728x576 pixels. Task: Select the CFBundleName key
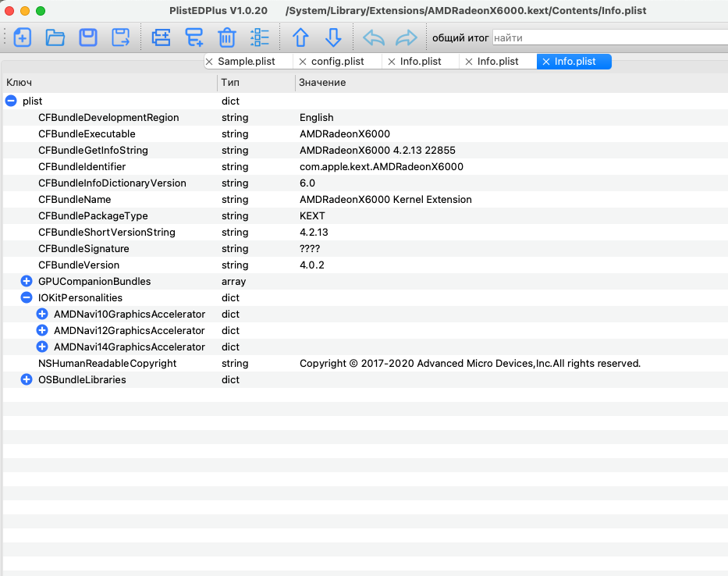(x=74, y=199)
